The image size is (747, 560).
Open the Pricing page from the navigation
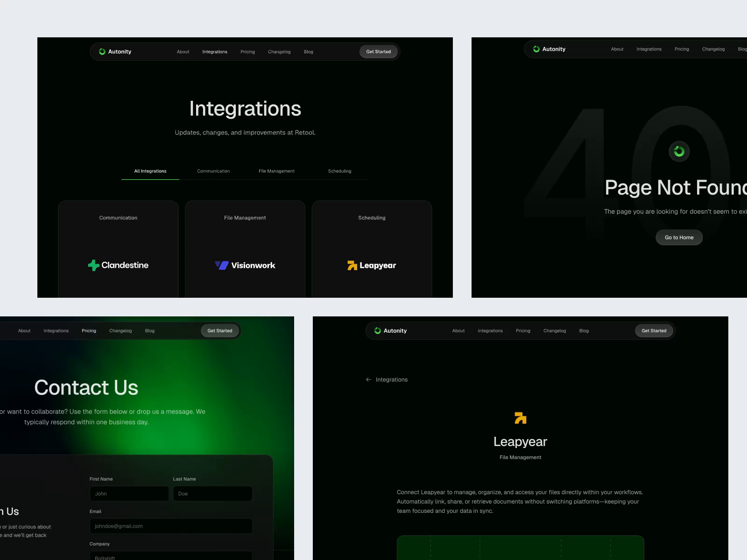click(247, 52)
